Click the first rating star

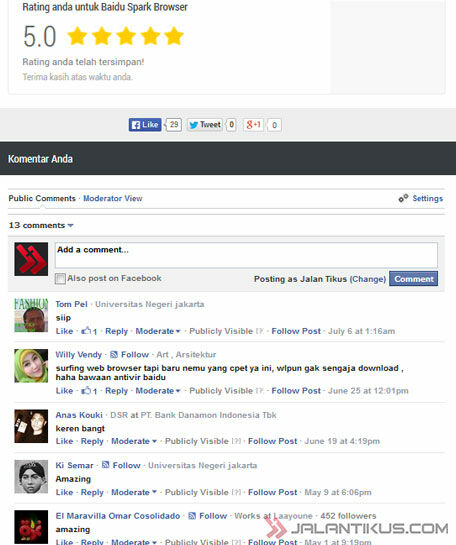pos(77,36)
